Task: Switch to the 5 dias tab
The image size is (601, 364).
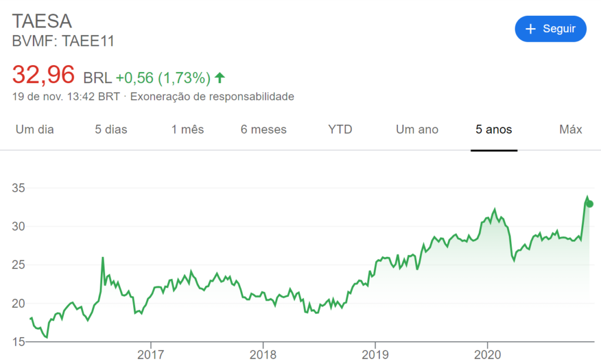Action: (111, 130)
